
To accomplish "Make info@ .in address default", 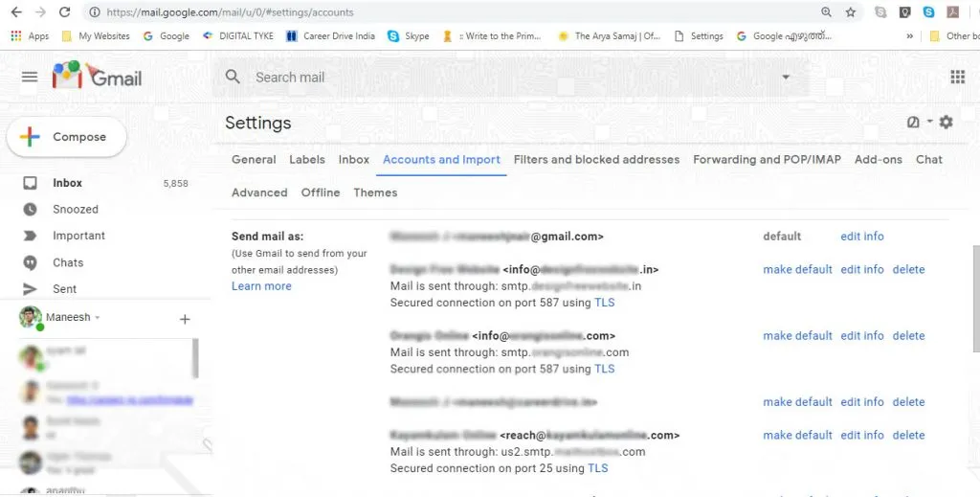I will coord(797,269).
